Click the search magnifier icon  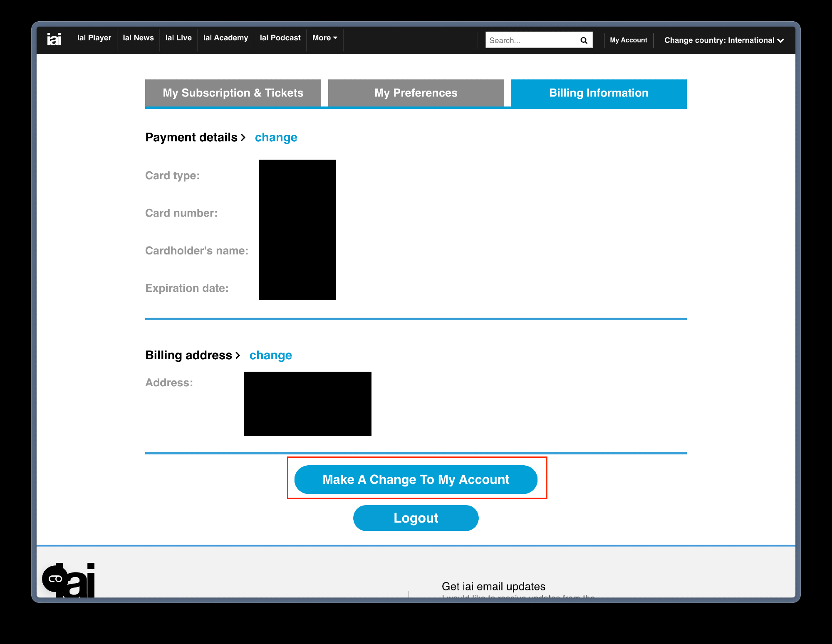point(584,40)
